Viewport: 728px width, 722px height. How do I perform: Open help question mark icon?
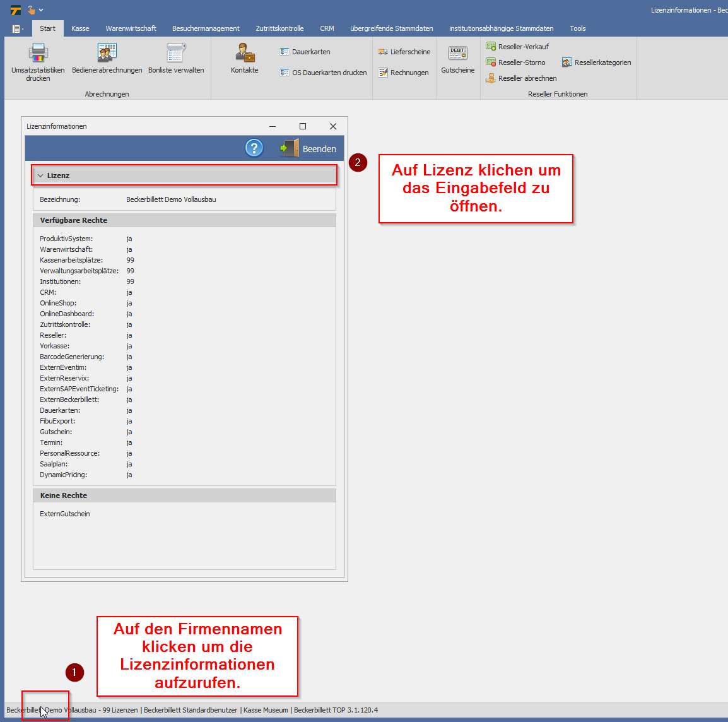click(254, 148)
